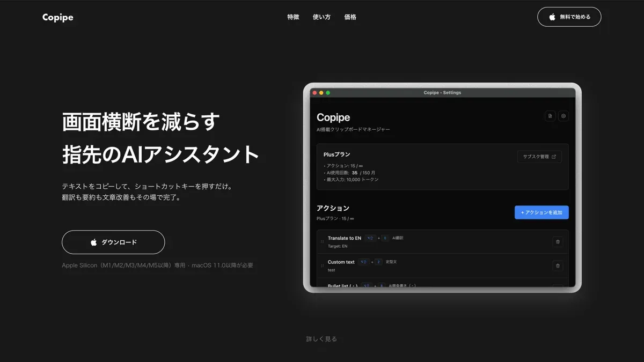Click the drag handle next to Custom text
The image size is (644, 362).
(322, 265)
